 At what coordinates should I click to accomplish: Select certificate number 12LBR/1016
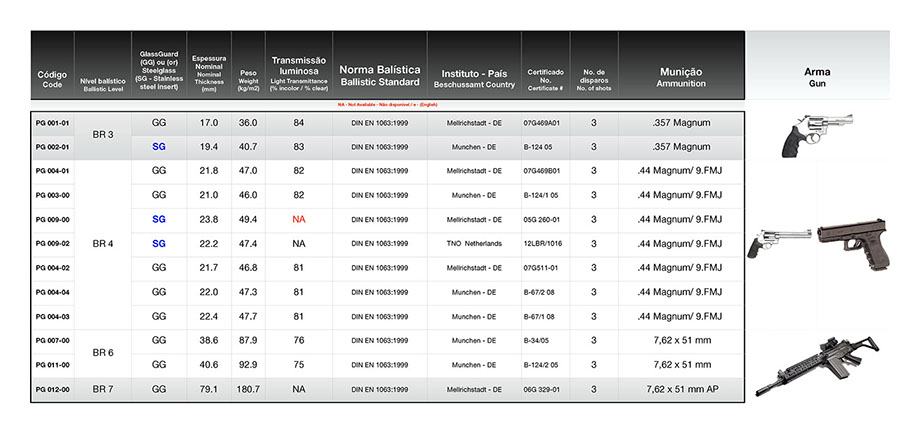click(x=543, y=244)
